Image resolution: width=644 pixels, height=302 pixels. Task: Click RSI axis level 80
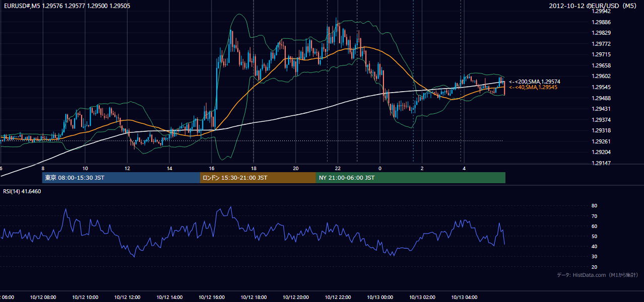point(594,206)
